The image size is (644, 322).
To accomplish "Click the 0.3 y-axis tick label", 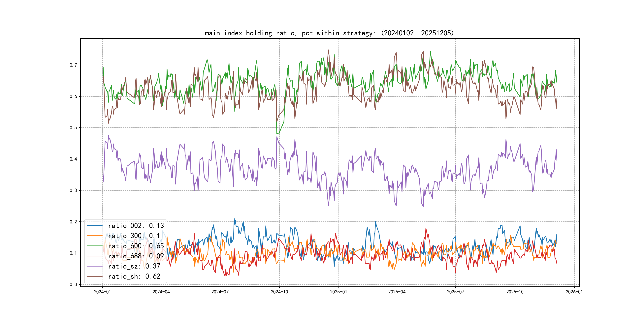I will pos(73,190).
